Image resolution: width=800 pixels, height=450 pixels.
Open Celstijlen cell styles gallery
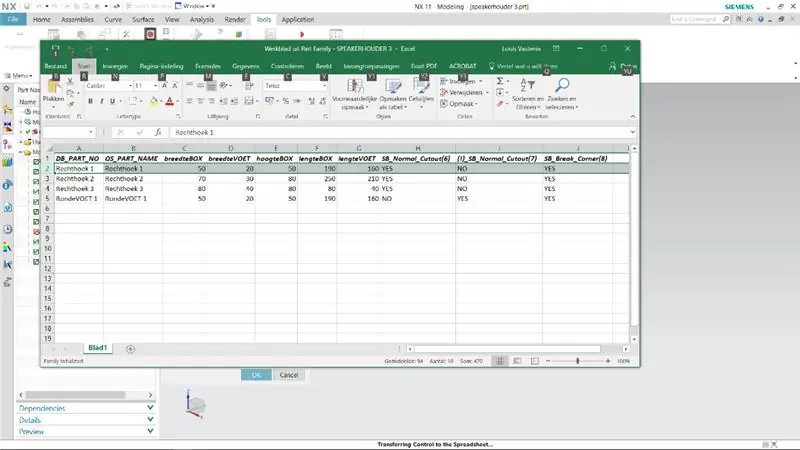[421, 94]
